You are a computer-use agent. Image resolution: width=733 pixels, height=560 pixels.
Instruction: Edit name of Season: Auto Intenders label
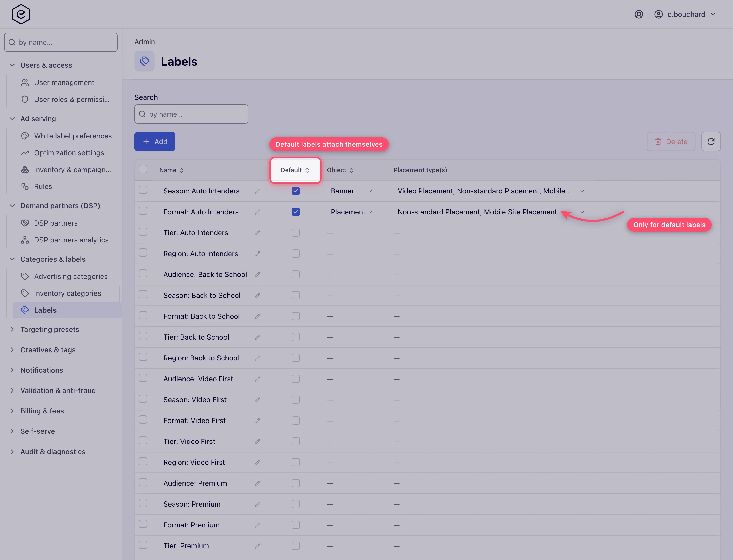[x=257, y=191]
